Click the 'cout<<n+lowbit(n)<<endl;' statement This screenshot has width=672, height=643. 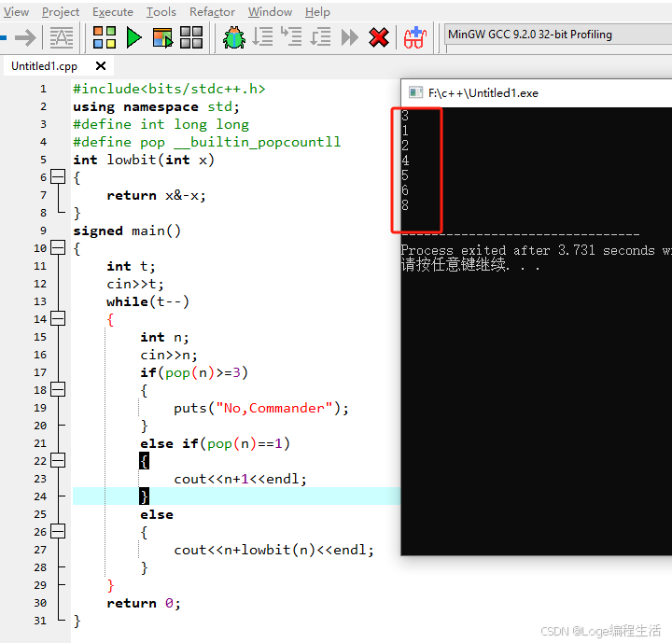pyautogui.click(x=273, y=550)
